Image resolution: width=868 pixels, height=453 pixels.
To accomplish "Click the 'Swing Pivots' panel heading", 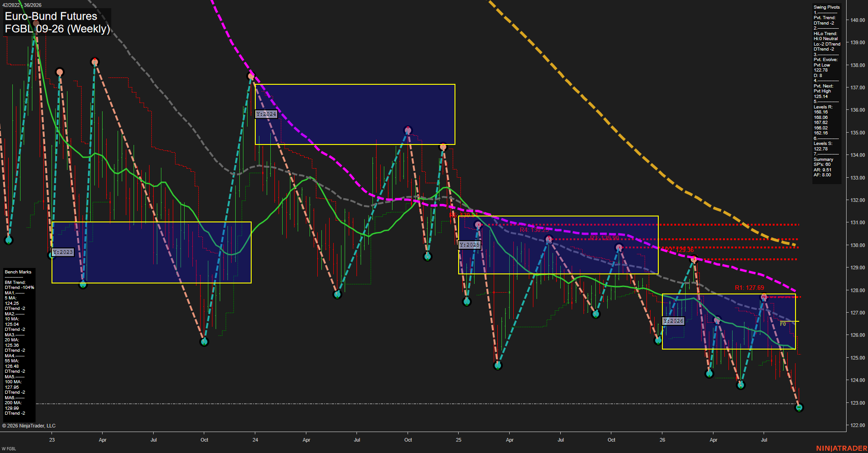I will (827, 7).
